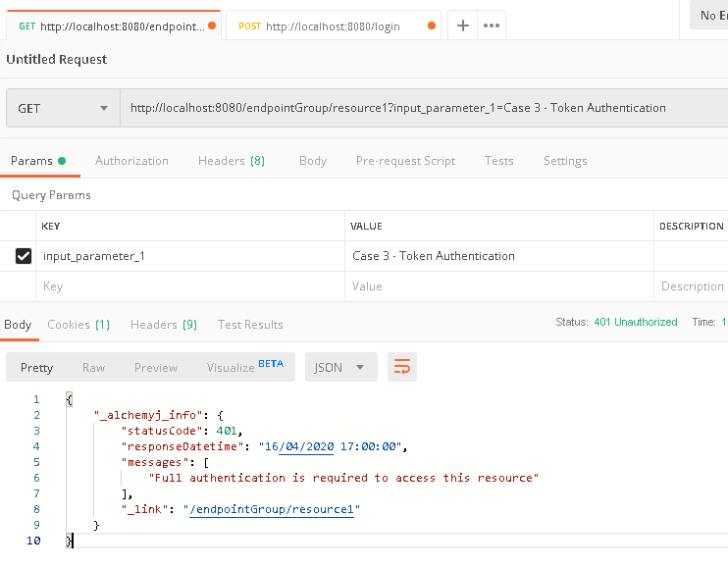Open the No Environment dropdown
The image size is (728, 568).
coord(709,16)
